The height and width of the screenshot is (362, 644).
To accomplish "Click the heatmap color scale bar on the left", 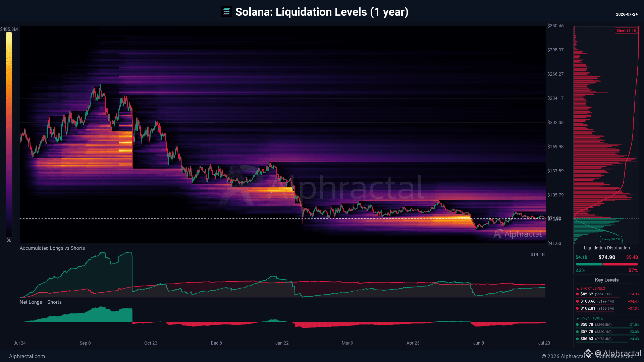I will point(9,134).
